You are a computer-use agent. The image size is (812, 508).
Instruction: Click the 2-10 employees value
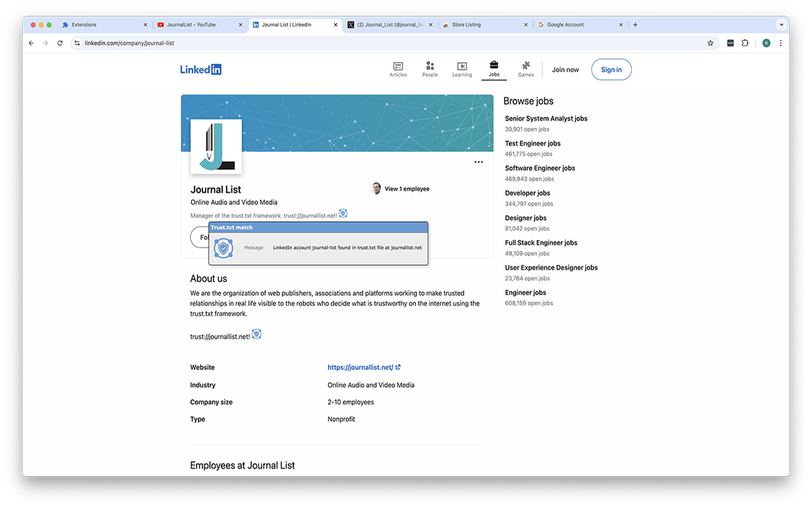(x=351, y=402)
